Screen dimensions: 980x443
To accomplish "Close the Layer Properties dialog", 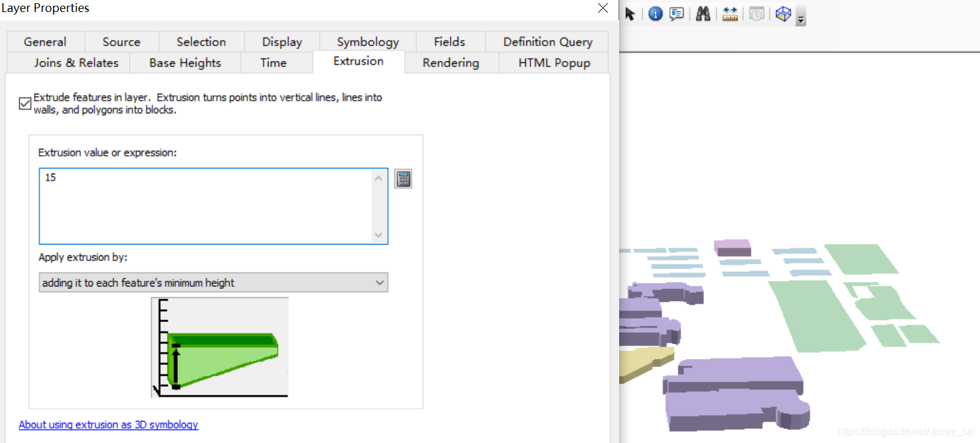I will [603, 8].
